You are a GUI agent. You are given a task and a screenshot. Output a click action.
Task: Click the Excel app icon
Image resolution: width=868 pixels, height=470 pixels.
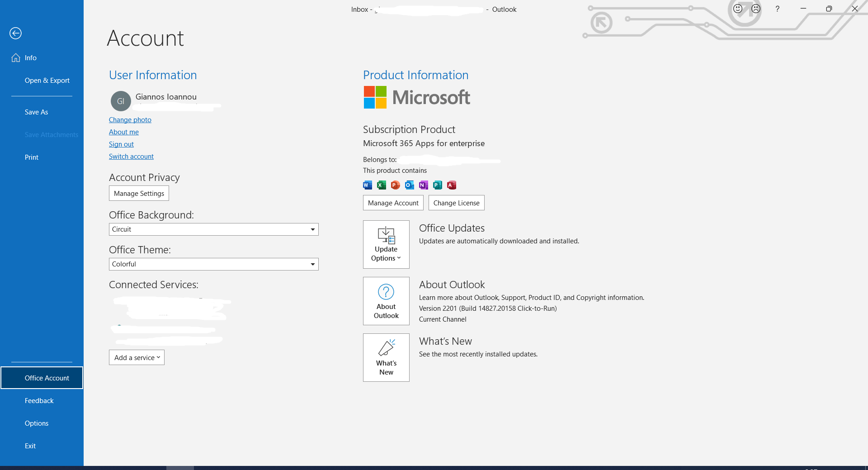382,185
